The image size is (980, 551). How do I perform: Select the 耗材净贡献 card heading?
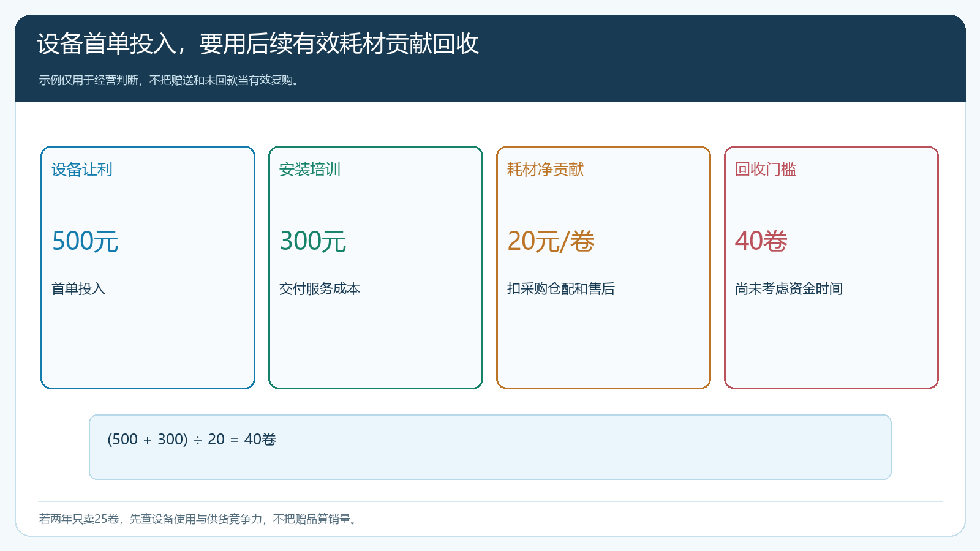point(545,170)
